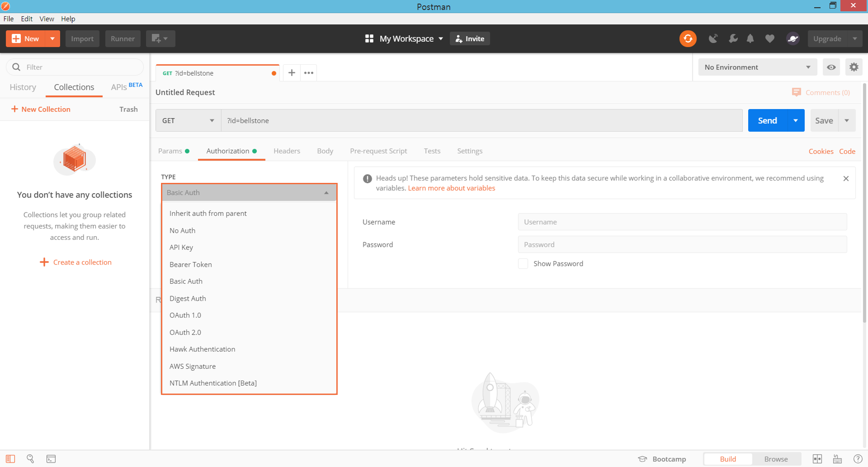868x467 pixels.
Task: Switch to the History sidebar tab
Action: 23,87
